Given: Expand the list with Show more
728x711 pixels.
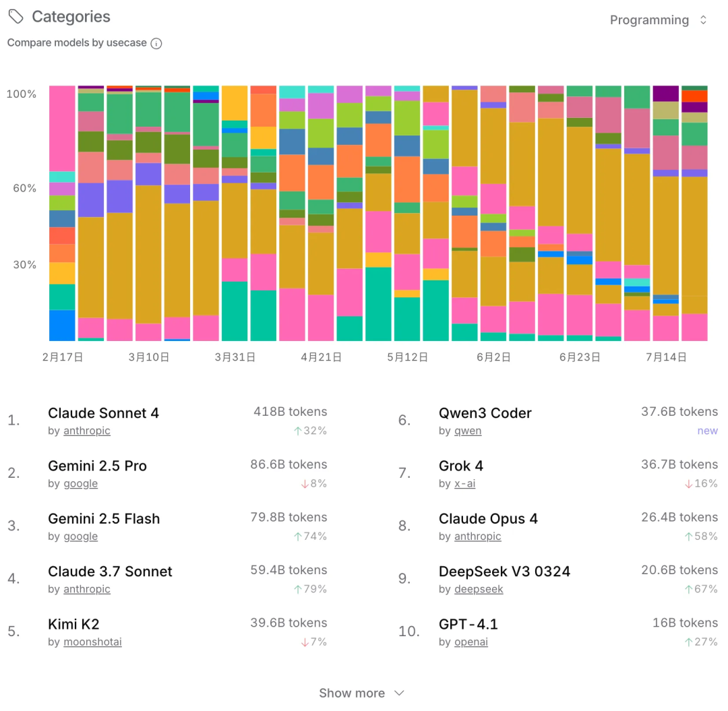Looking at the screenshot, I should (362, 693).
